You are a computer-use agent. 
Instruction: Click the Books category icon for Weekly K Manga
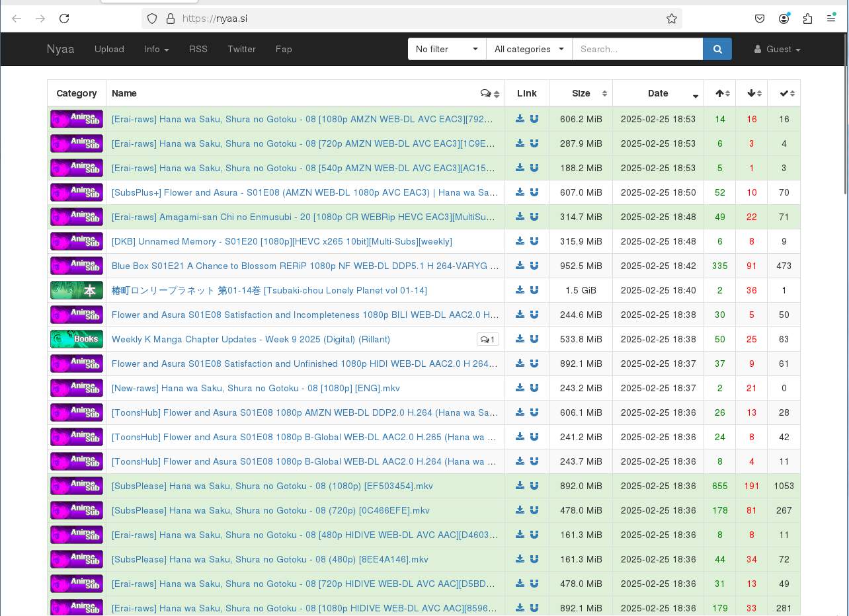(x=77, y=339)
